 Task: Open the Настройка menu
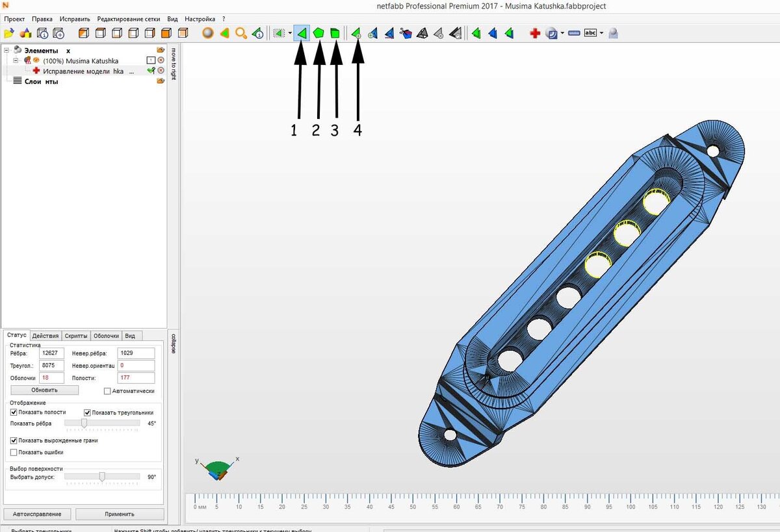[200, 19]
